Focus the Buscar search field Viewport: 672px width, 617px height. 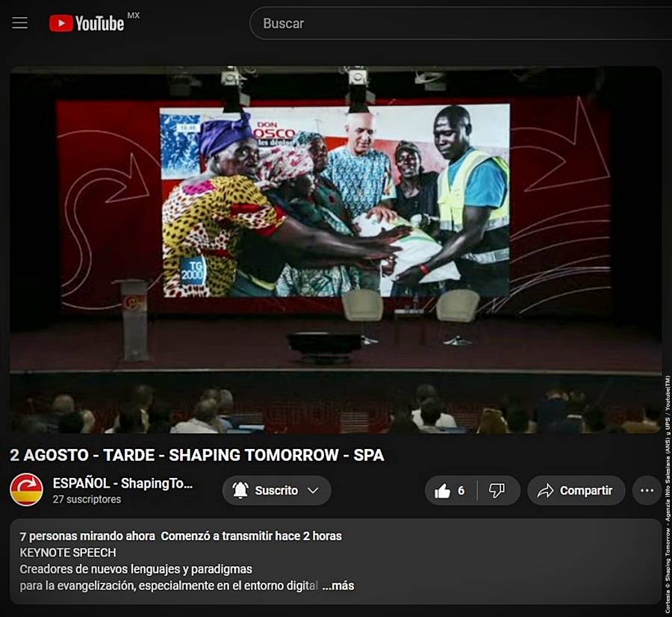[x=461, y=23]
